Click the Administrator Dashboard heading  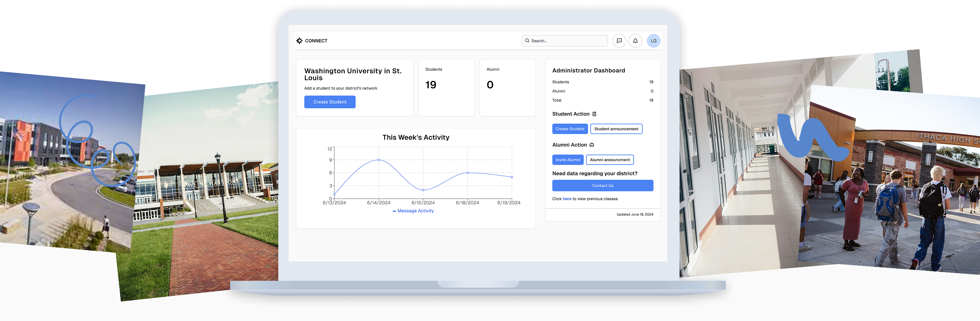(x=588, y=71)
